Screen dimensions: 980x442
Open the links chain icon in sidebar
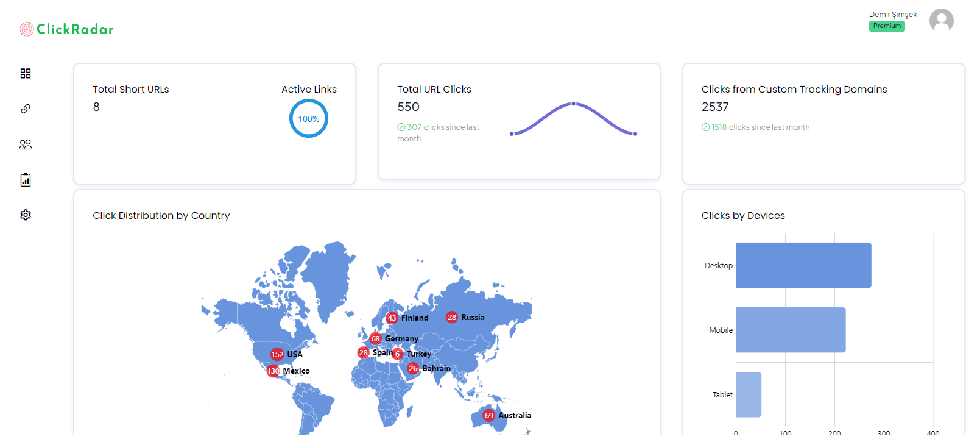(26, 109)
